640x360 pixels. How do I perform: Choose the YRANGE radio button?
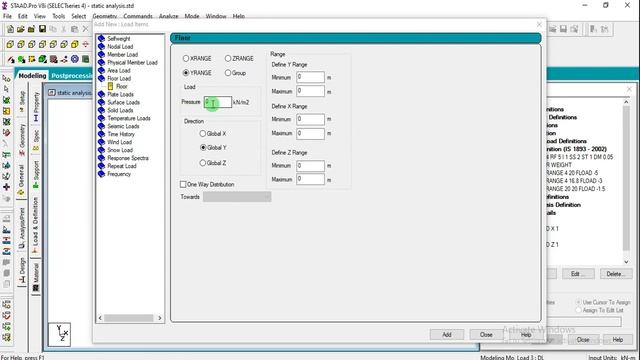[186, 73]
